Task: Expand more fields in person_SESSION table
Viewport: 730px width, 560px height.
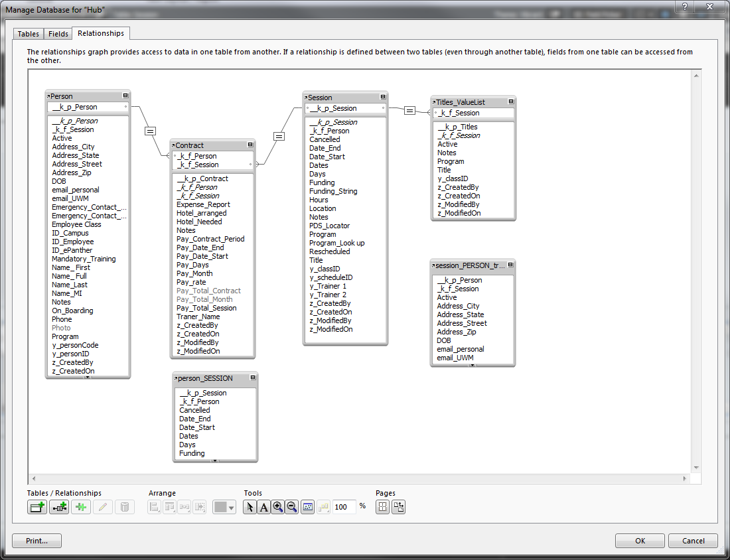Action: (214, 460)
